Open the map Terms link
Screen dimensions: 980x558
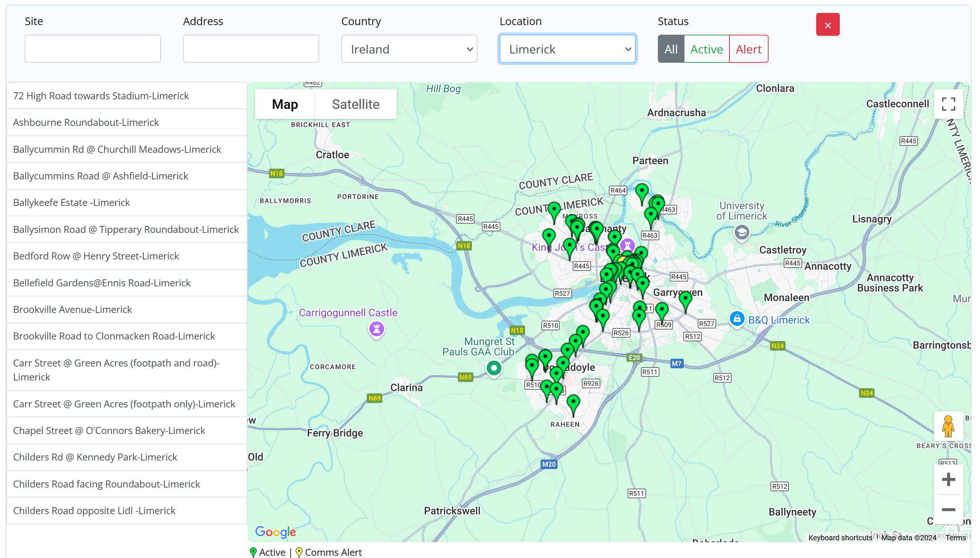(x=955, y=537)
